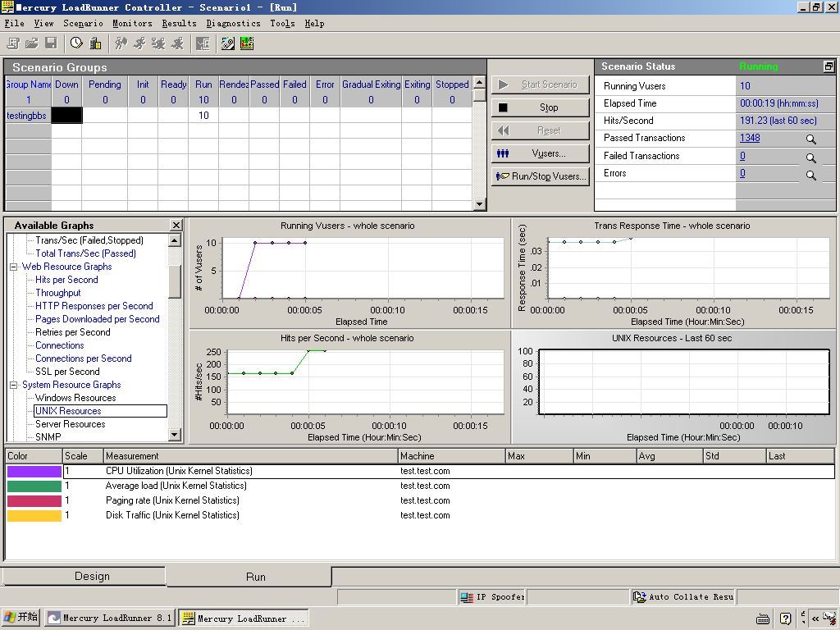
Task: Open the Results menu
Action: point(180,24)
